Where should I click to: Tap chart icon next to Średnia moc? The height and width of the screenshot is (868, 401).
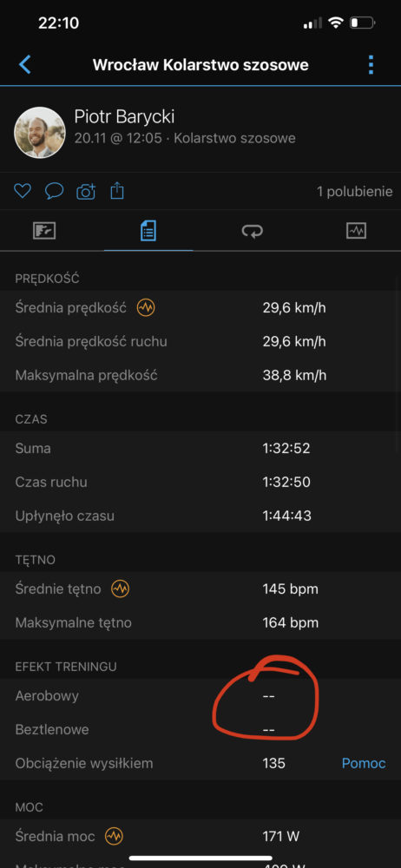(114, 836)
